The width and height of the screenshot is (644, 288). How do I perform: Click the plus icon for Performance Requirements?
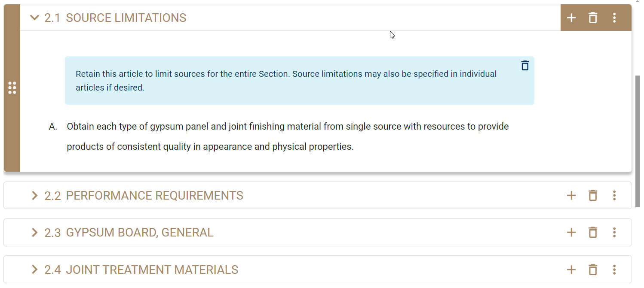point(571,196)
